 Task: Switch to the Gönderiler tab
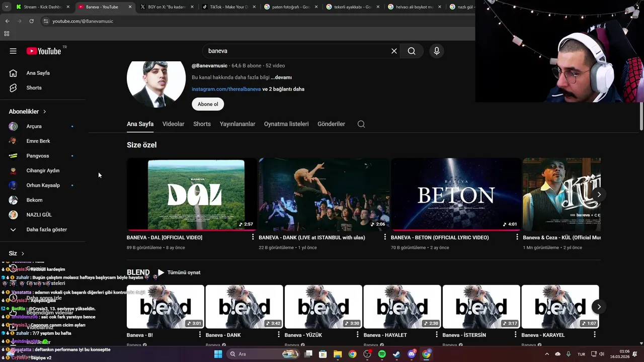331,124
